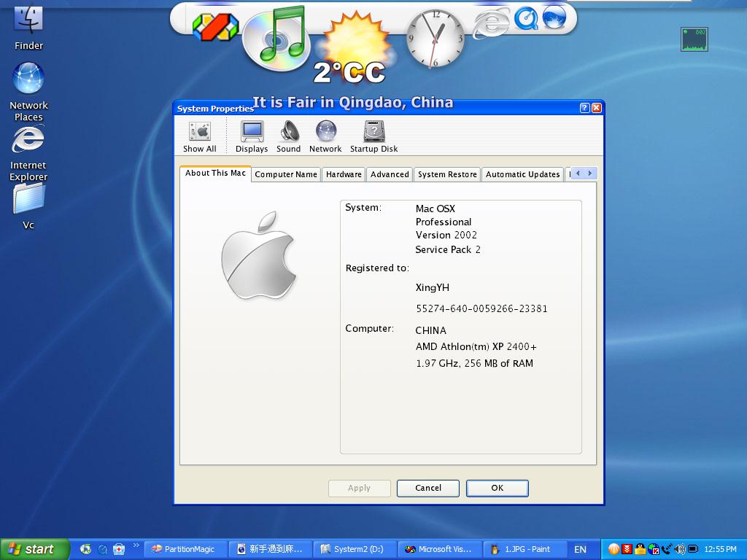Click the medical kit quick launch icon

point(119,549)
